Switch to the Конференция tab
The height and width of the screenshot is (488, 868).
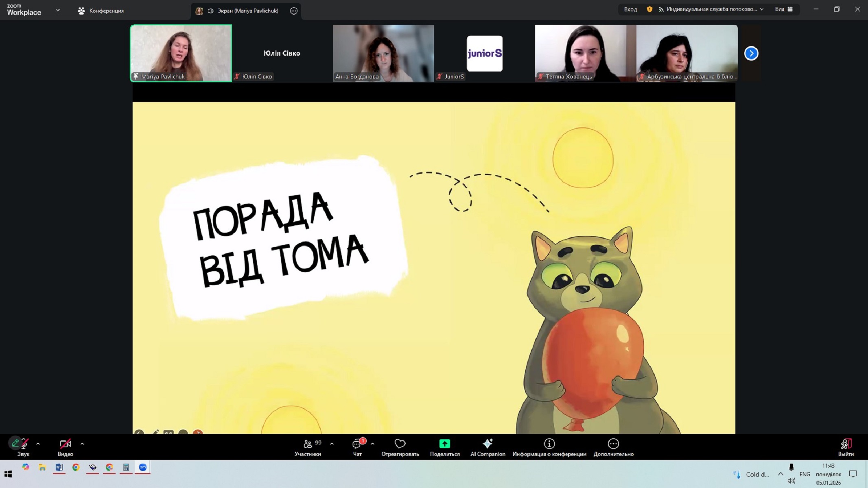(x=101, y=11)
